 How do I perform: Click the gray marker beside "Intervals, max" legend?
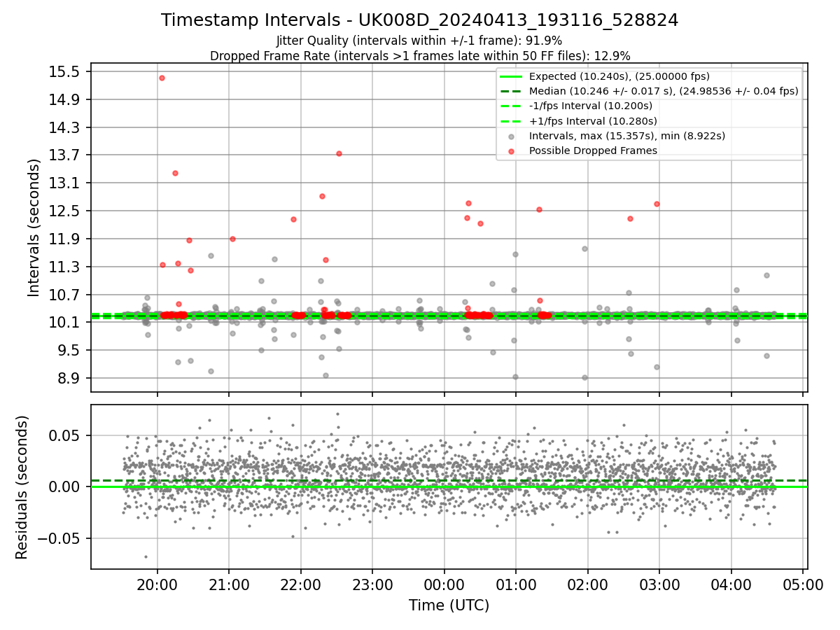point(512,136)
